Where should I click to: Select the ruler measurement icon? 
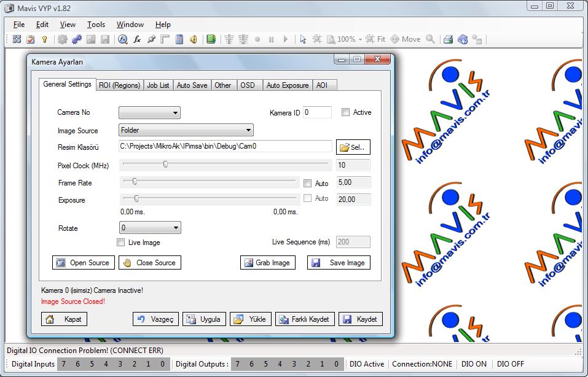point(165,39)
